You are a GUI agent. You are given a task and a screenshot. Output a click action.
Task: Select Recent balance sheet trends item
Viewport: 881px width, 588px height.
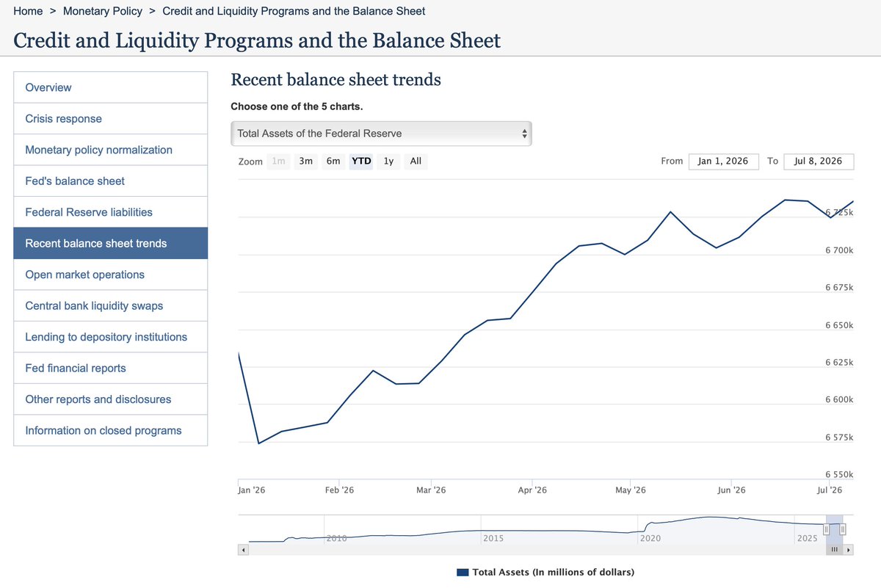pyautogui.click(x=111, y=243)
